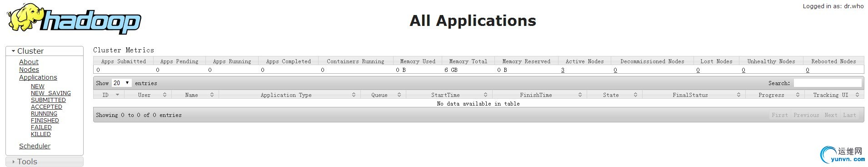Open the Rebooted Nodes count link

(808, 70)
